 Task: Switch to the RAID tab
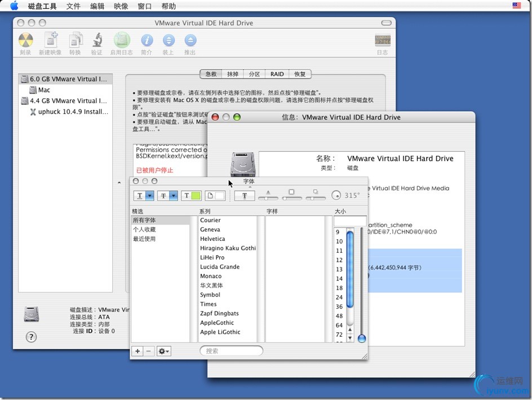click(277, 74)
